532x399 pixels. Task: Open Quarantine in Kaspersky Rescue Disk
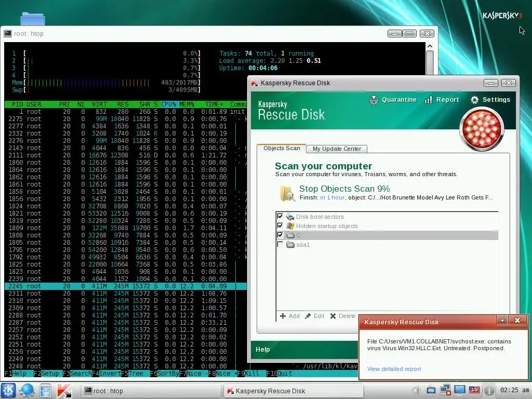393,100
